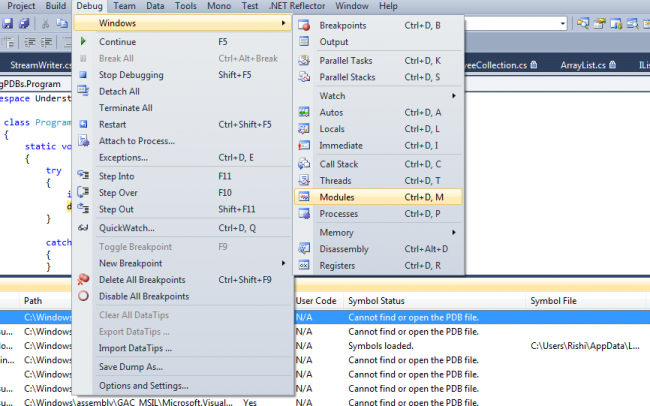Select the C:\Users\Rishi\AppData symbol file cell
This screenshot has width=650, height=406.
pos(585,346)
